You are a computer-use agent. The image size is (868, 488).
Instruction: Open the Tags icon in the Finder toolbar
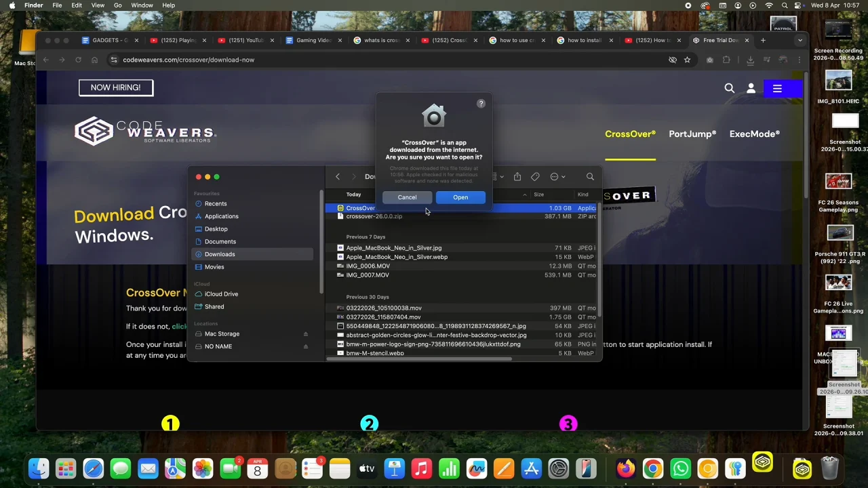tap(535, 176)
